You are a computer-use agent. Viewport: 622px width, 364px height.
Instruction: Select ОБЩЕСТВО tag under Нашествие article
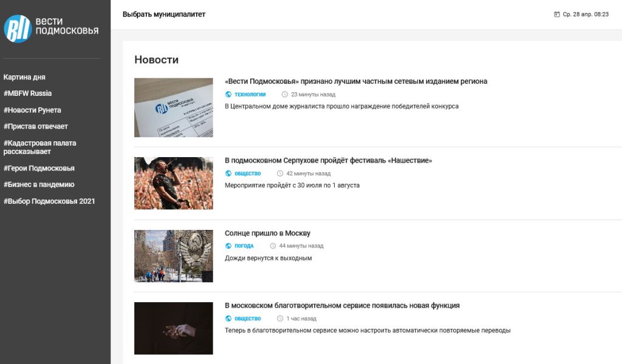pyautogui.click(x=248, y=174)
